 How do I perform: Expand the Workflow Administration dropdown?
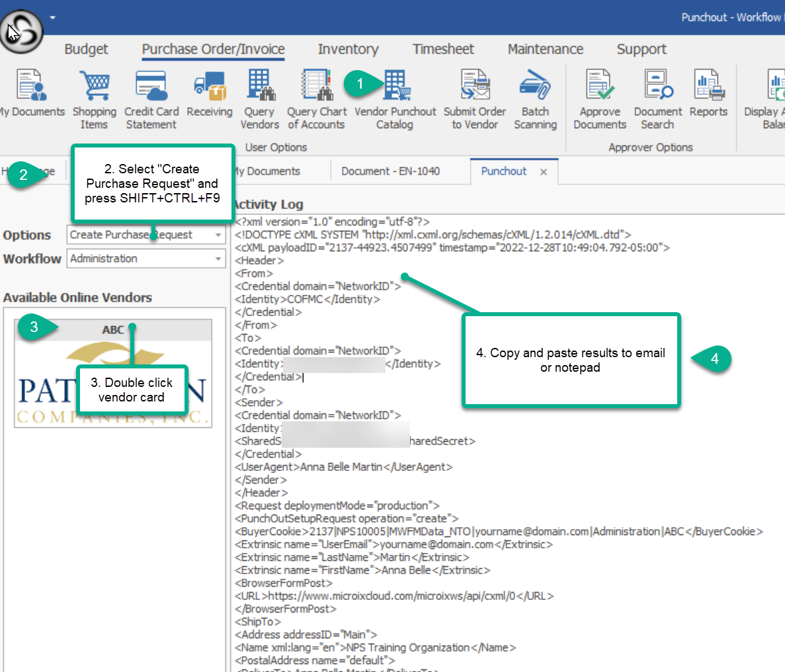coord(218,259)
